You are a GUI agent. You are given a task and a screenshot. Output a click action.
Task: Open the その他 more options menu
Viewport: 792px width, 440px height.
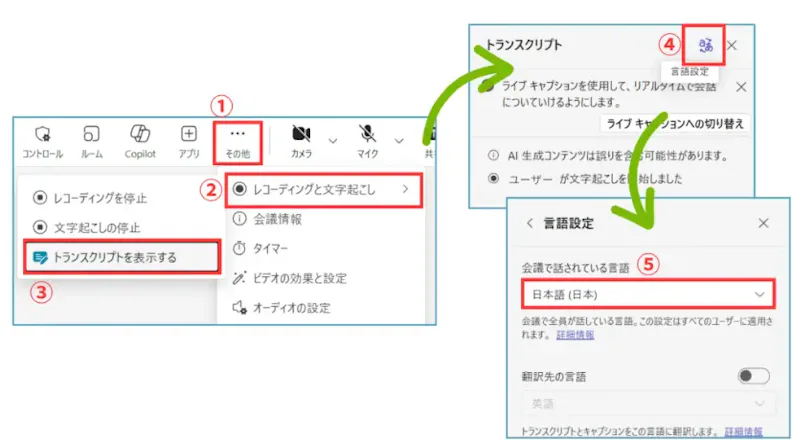pyautogui.click(x=237, y=142)
